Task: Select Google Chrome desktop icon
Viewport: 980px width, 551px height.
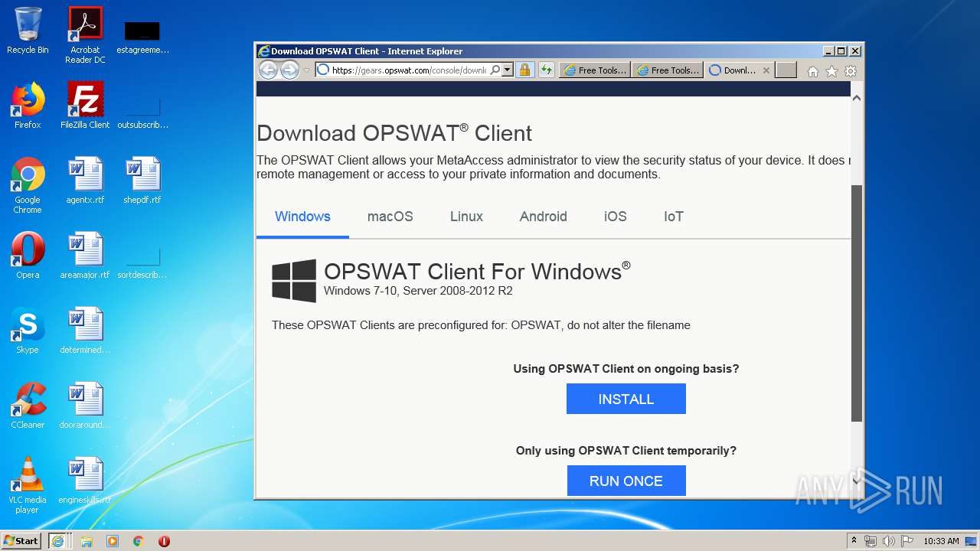Action: (28, 185)
